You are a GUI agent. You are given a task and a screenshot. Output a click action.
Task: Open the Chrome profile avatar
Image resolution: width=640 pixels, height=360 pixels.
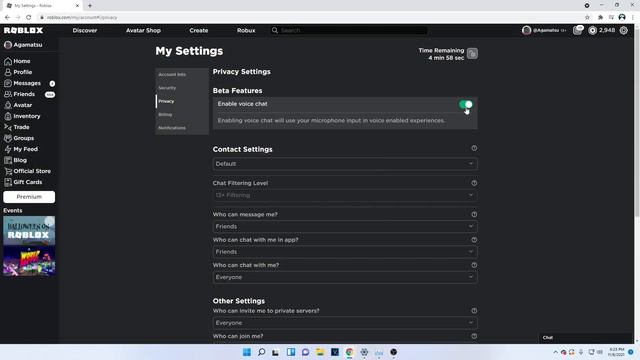pos(622,17)
